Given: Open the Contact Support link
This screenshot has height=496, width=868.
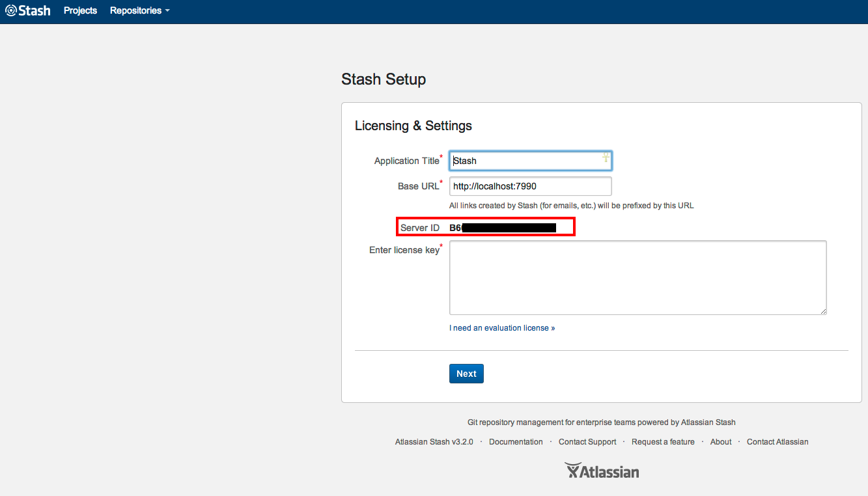Looking at the screenshot, I should (587, 442).
